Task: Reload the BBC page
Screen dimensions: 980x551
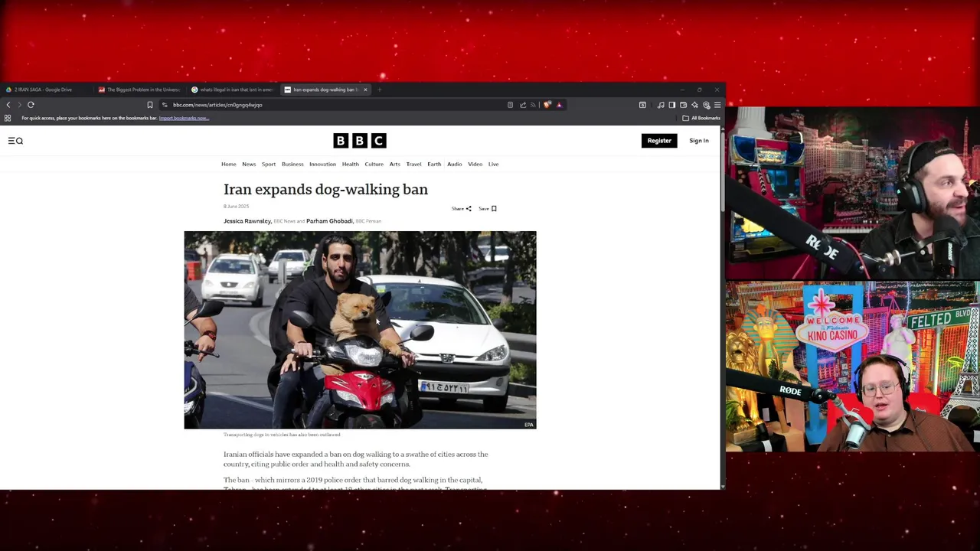Action: (x=31, y=105)
